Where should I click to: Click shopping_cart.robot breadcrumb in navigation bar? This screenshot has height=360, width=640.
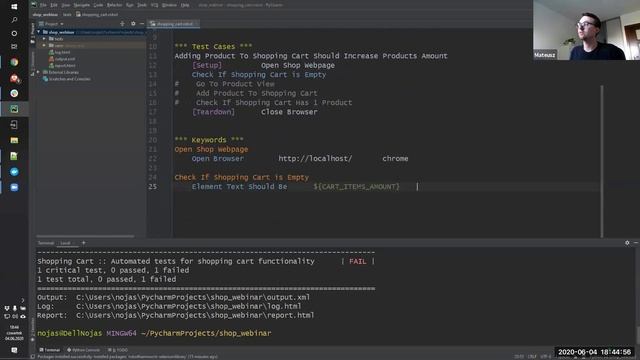coord(97,14)
